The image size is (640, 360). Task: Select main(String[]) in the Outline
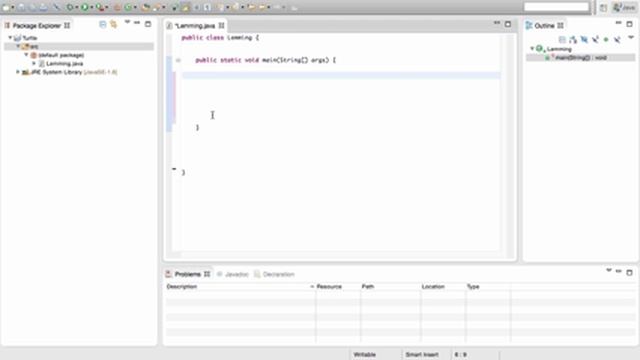(x=580, y=58)
